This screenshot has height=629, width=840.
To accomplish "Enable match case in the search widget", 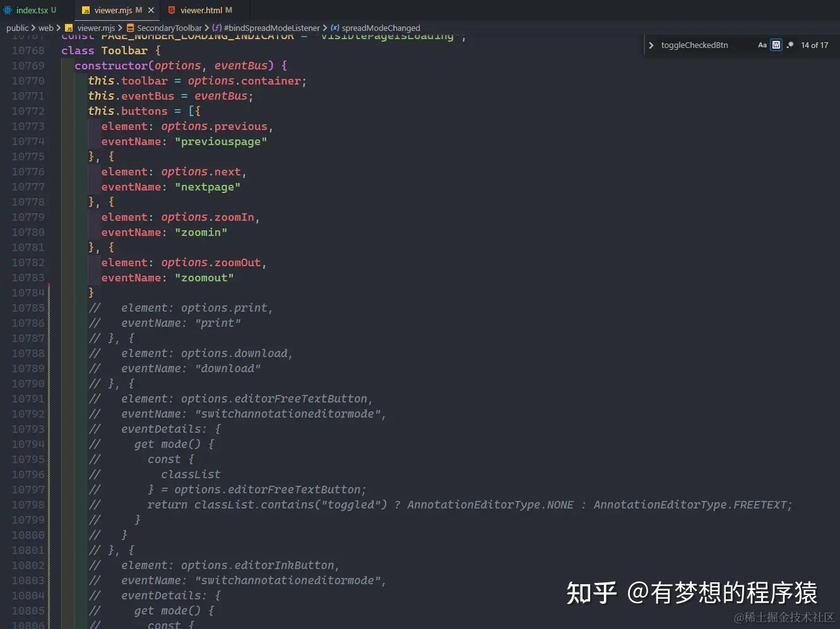I will (x=762, y=45).
